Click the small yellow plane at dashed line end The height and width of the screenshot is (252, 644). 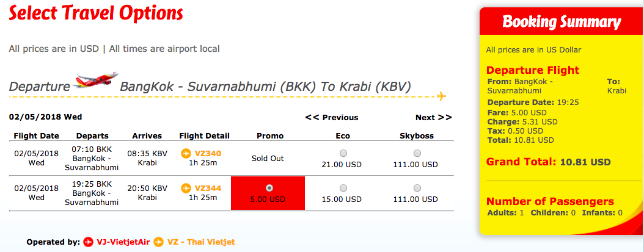click(x=442, y=97)
